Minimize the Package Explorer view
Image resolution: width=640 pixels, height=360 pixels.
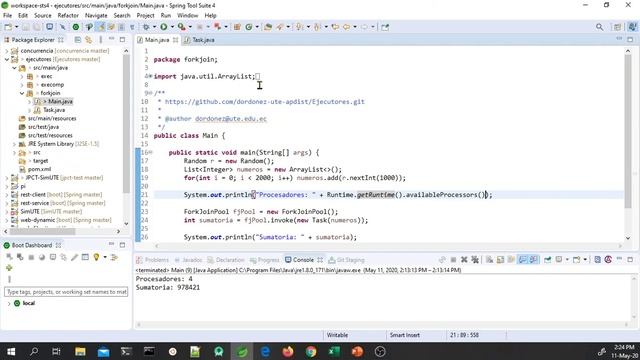coord(111,39)
